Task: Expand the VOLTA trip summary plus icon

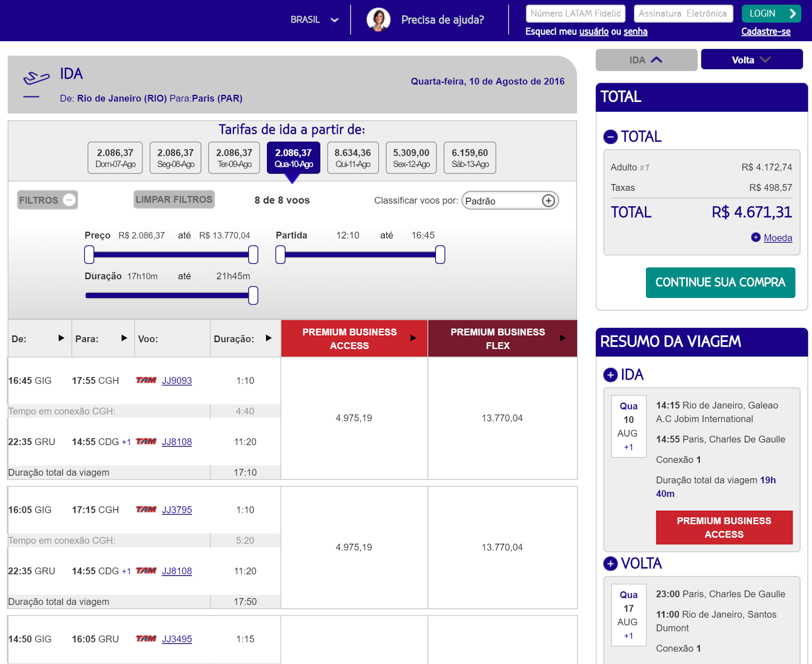Action: (x=610, y=563)
